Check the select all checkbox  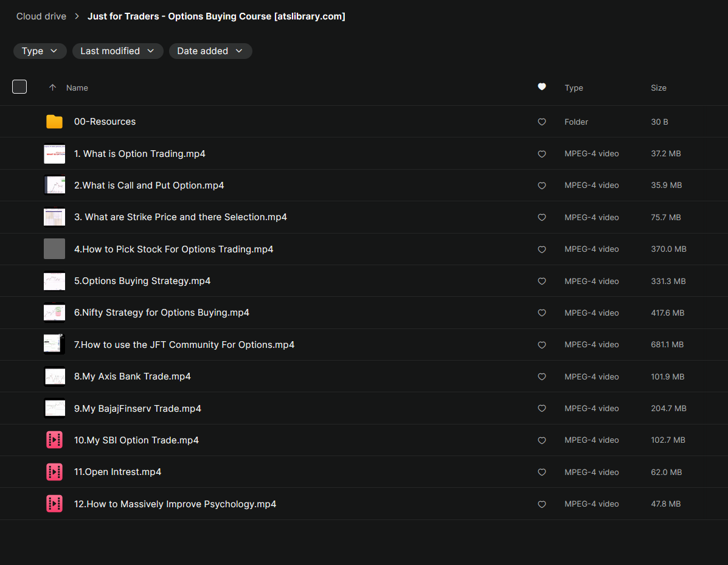tap(19, 87)
